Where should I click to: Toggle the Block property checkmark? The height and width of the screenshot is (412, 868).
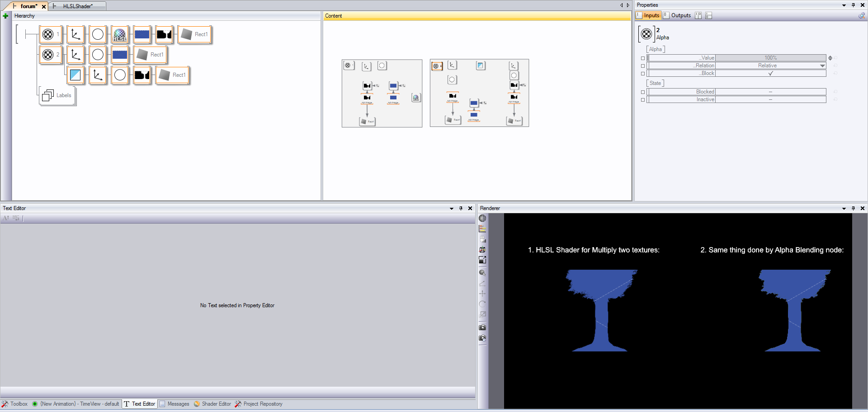coord(770,73)
